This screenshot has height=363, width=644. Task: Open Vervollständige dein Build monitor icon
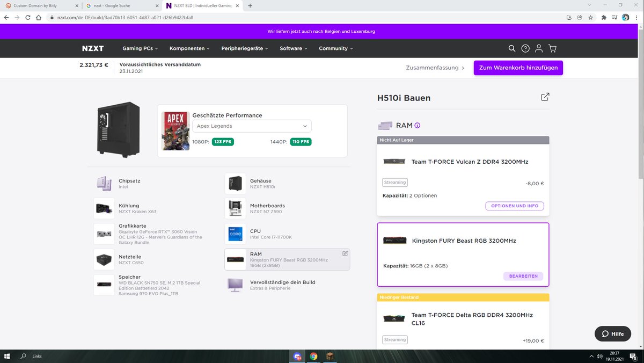tap(235, 285)
